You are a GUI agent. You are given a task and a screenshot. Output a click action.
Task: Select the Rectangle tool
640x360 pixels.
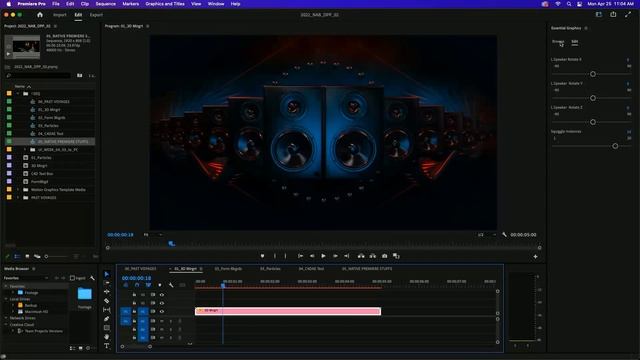(107, 328)
